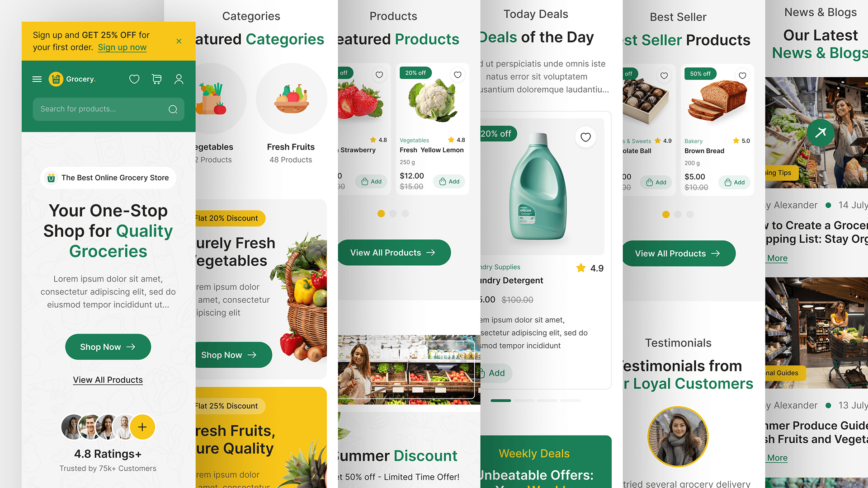The image size is (868, 488).
Task: Select the View All Products underlined link
Action: [108, 380]
